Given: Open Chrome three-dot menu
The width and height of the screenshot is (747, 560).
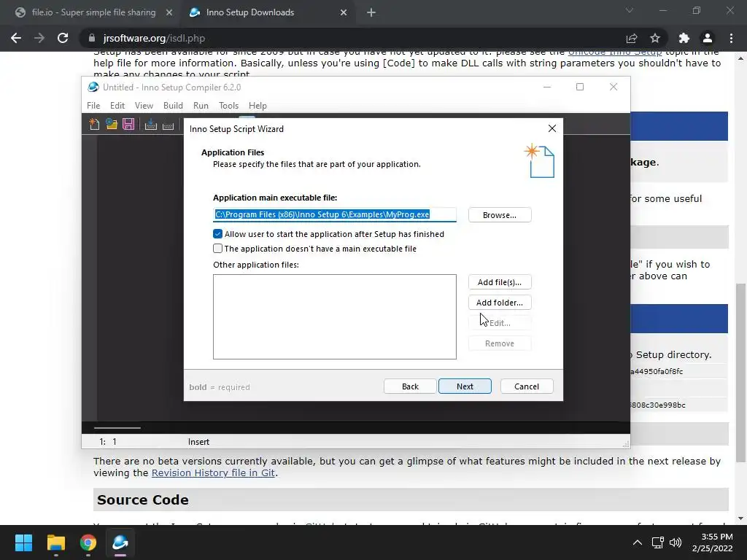Looking at the screenshot, I should 731,38.
